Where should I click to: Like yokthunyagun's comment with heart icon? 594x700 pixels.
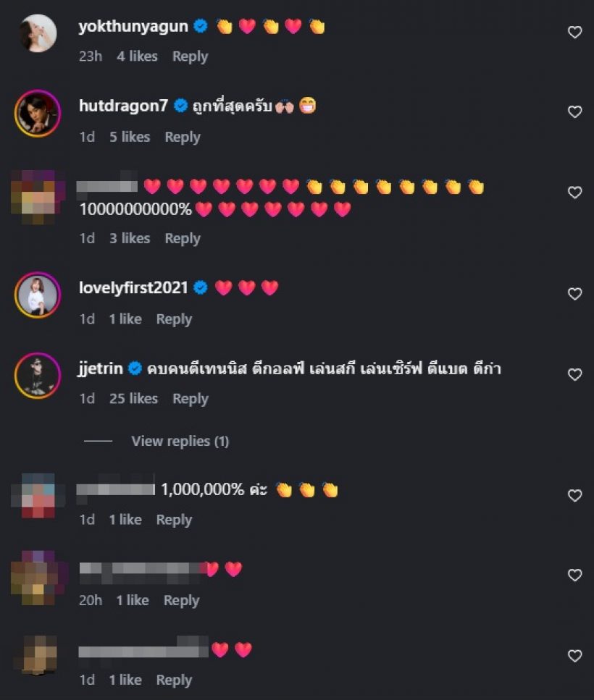point(574,32)
